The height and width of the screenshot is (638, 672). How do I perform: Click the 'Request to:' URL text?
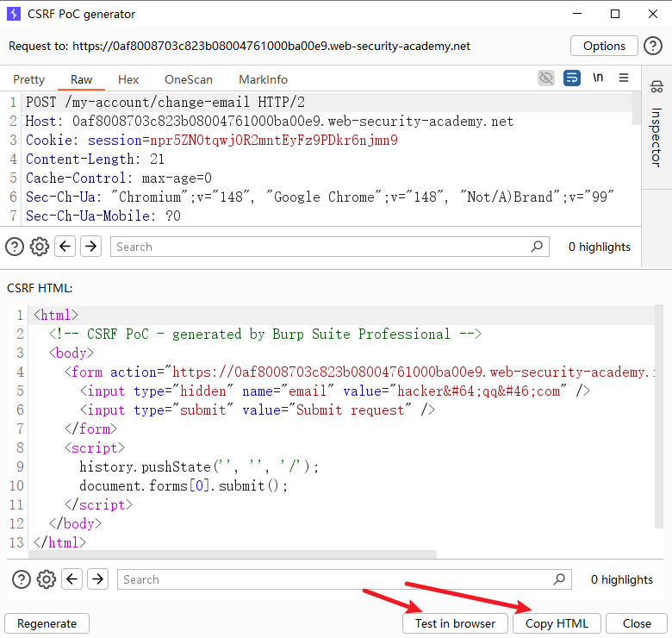[271, 46]
